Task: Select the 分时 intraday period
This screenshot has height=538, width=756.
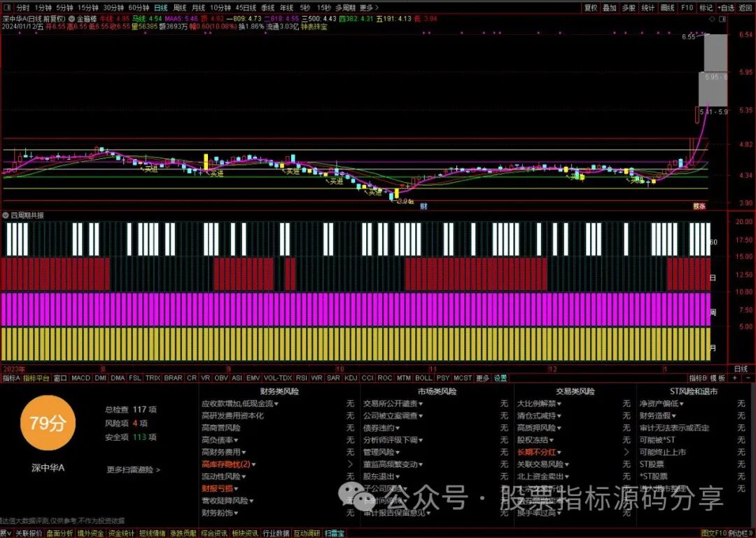Action: (x=22, y=8)
